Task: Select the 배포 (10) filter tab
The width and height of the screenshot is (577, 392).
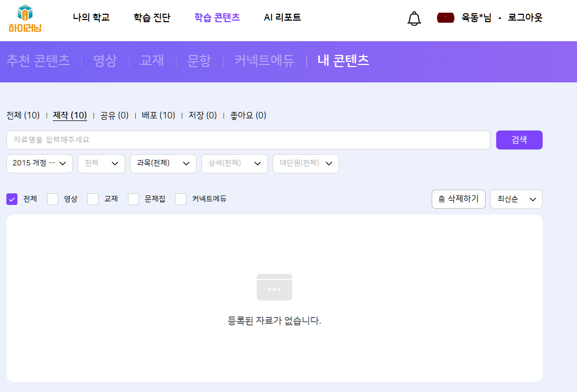Action: (x=158, y=115)
